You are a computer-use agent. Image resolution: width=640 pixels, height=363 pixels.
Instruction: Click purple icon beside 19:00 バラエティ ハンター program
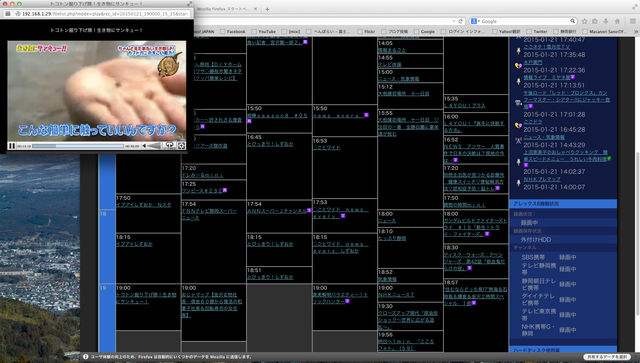pos(347,301)
